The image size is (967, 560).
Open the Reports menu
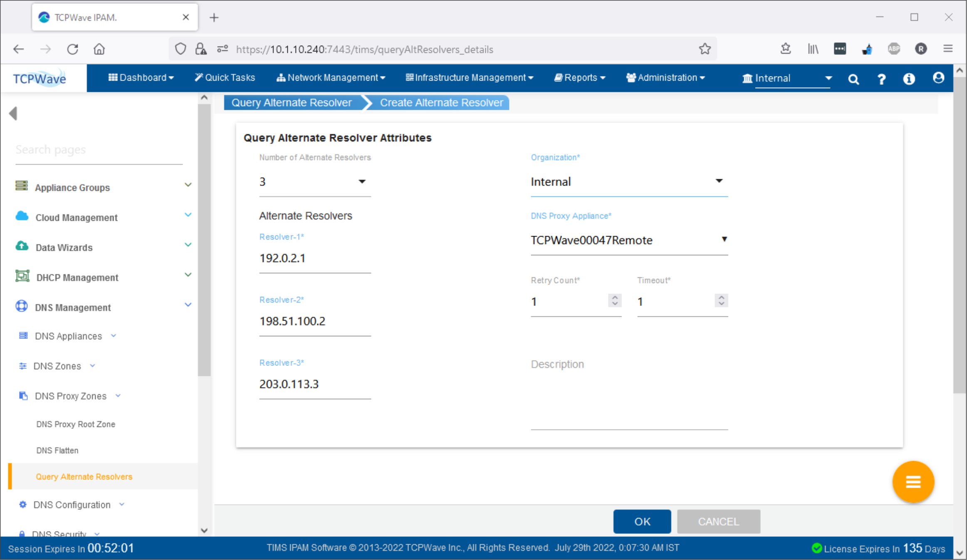pyautogui.click(x=580, y=78)
